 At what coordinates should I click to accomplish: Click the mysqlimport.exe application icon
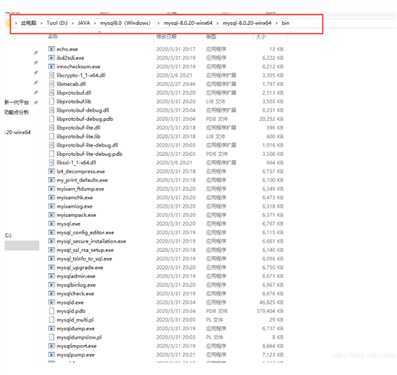click(51, 346)
